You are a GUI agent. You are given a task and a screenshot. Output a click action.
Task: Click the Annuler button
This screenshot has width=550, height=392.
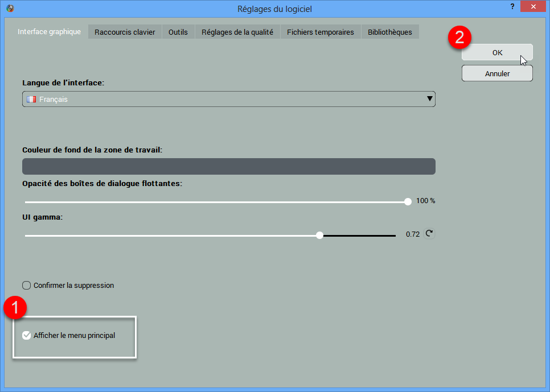coord(498,73)
